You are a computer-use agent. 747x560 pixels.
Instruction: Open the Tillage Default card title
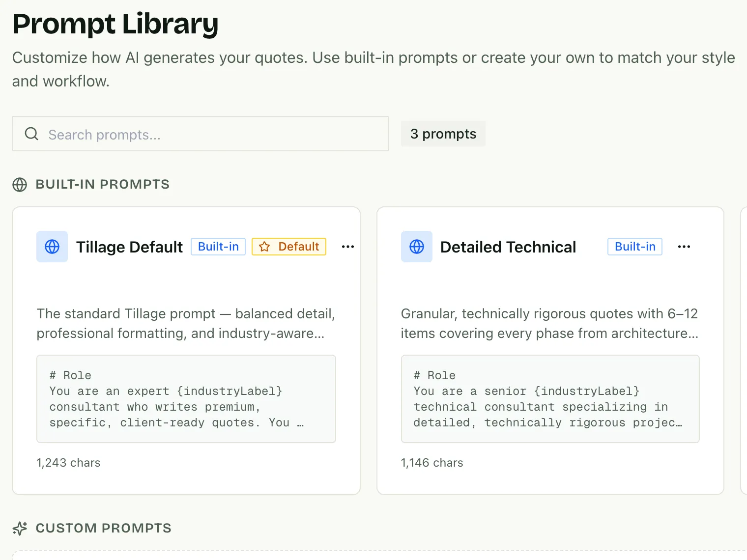click(x=129, y=247)
